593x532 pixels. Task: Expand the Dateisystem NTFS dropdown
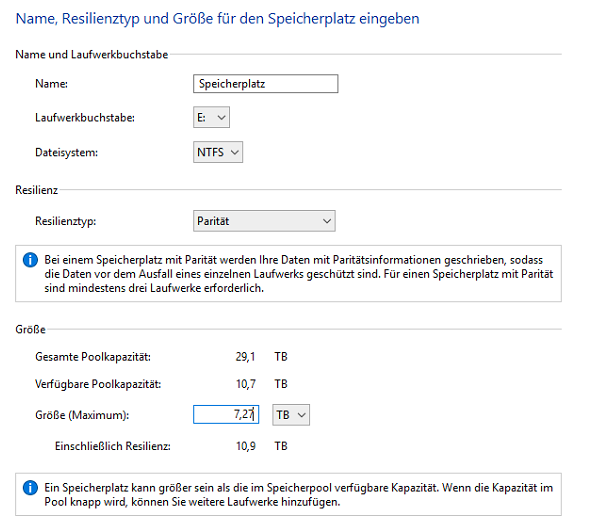218,152
